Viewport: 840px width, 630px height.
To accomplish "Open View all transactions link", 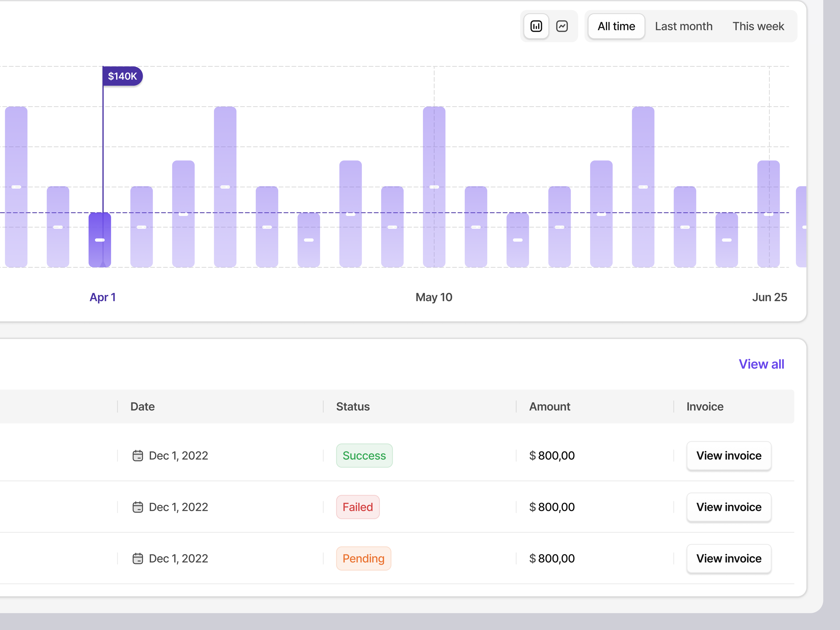I will [761, 364].
